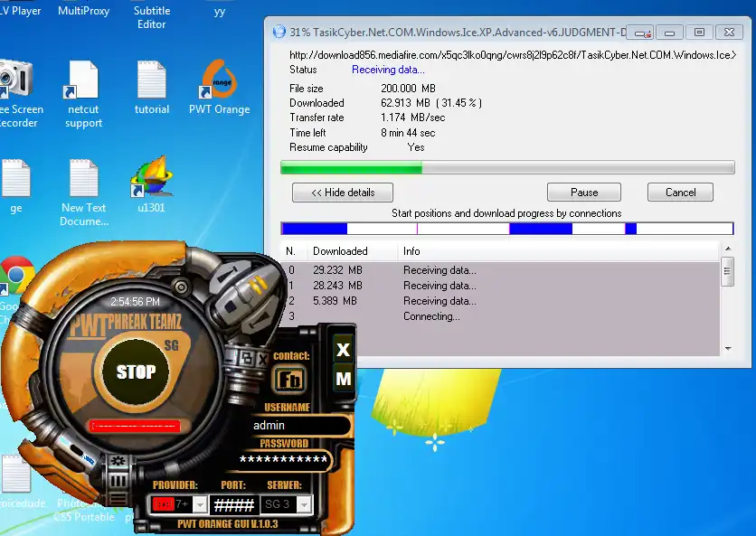This screenshot has width=756, height=536.
Task: Click the green download progress bar
Action: (x=507, y=167)
